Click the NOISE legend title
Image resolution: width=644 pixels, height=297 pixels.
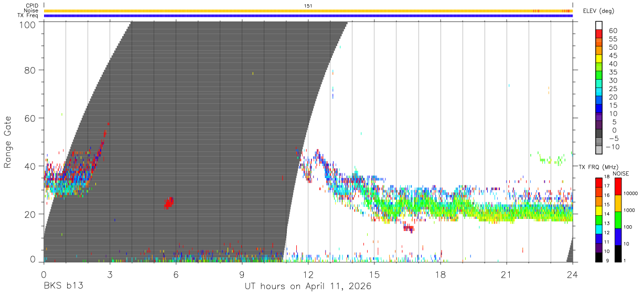point(621,173)
